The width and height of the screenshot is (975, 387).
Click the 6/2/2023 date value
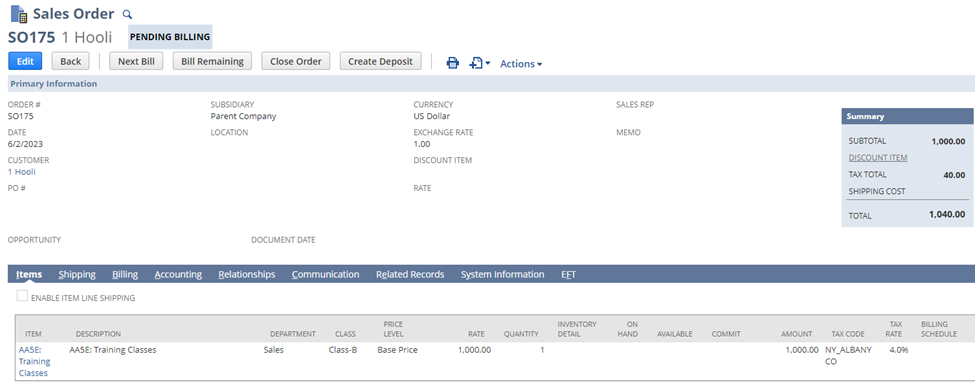[25, 144]
